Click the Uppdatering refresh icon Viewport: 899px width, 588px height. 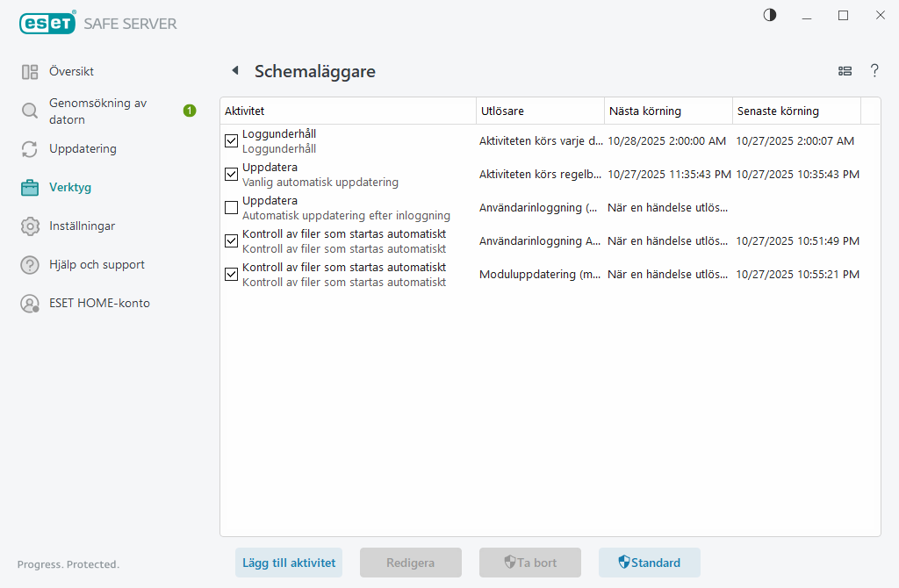pos(29,148)
